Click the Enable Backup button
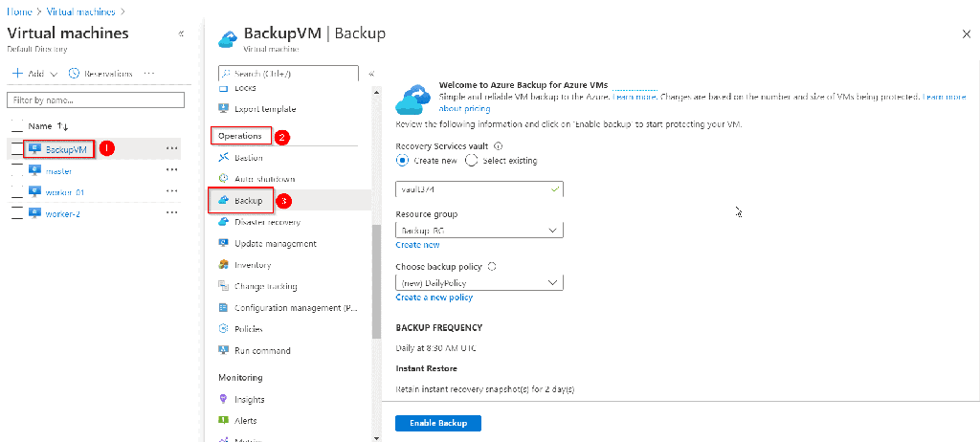The image size is (980, 442). [438, 423]
